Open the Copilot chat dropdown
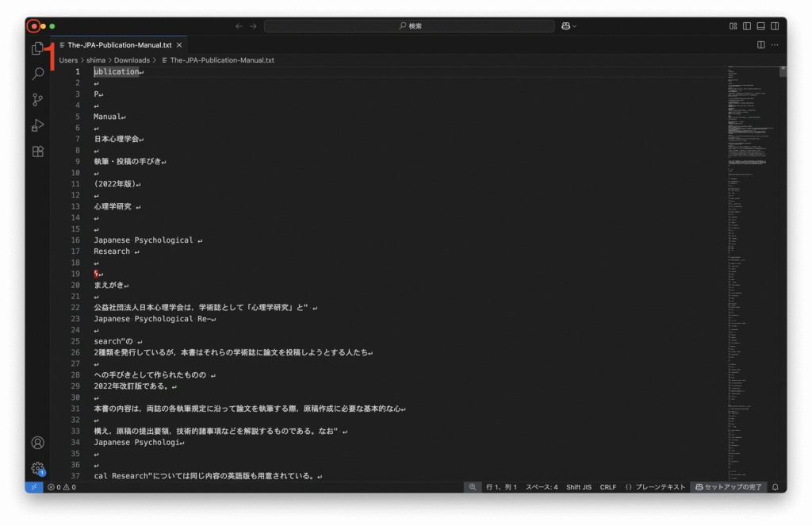812x526 pixels. pos(569,26)
